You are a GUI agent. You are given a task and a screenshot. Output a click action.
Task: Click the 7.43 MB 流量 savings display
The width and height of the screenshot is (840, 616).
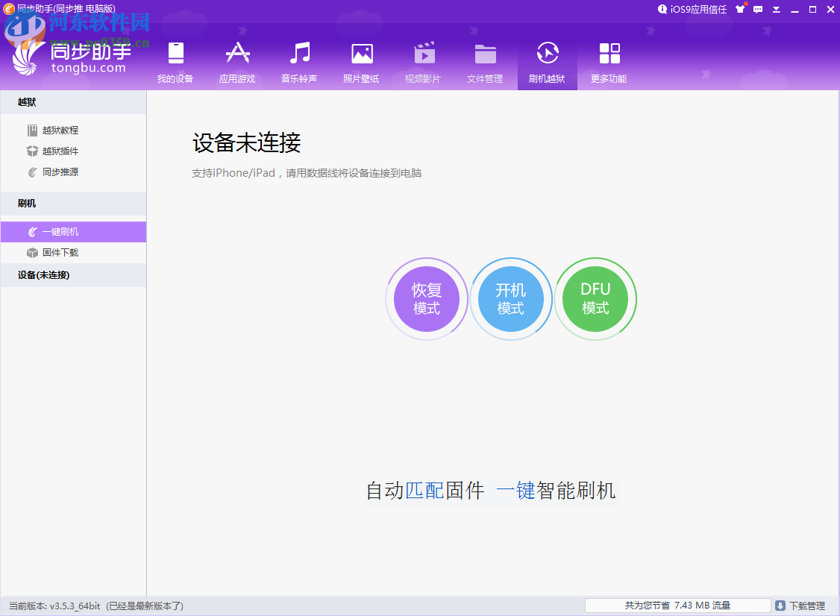pyautogui.click(x=677, y=605)
